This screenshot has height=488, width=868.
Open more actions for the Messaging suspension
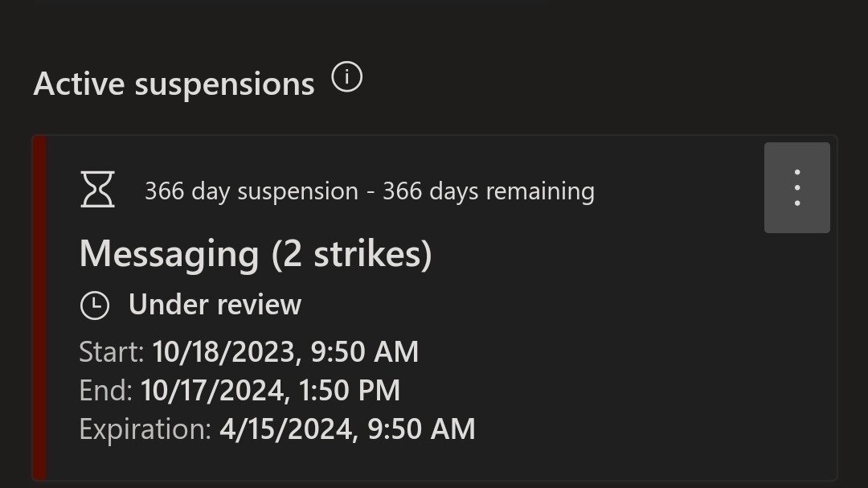click(x=796, y=187)
